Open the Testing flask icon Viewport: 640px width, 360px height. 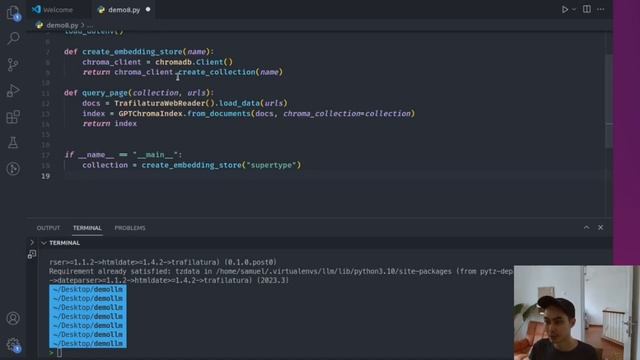pyautogui.click(x=13, y=142)
